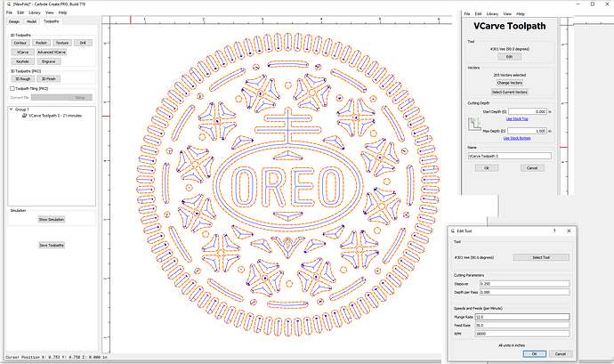Switch to the Design tab
Screen dimensions: 614x364
pyautogui.click(x=14, y=21)
